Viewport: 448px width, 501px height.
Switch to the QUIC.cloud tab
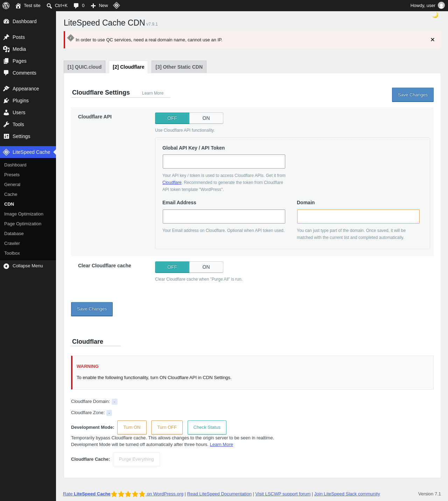[x=84, y=67]
